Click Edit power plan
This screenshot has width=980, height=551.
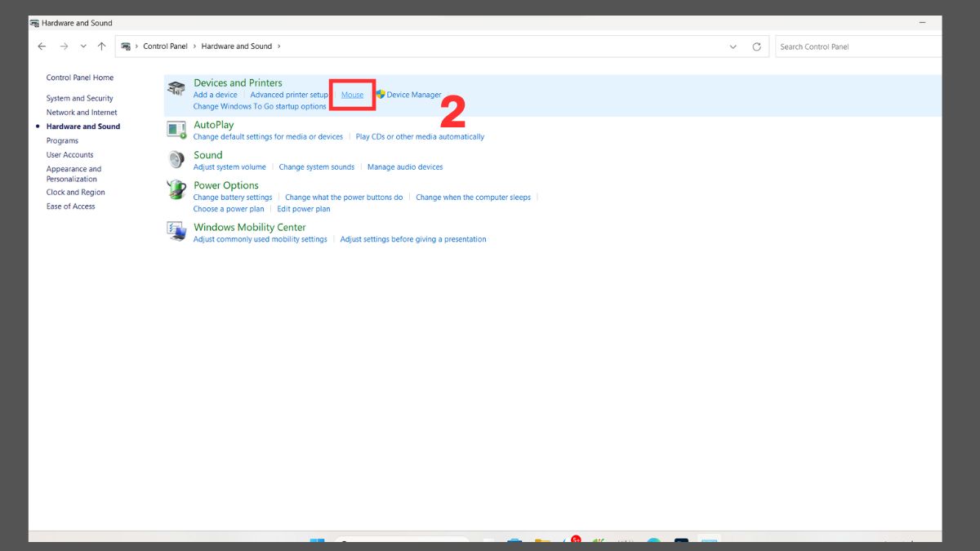click(x=304, y=209)
